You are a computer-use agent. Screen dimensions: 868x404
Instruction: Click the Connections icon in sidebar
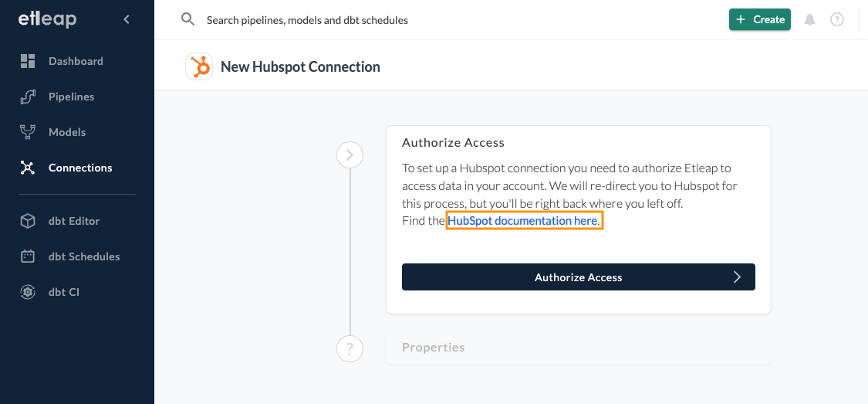click(x=28, y=168)
